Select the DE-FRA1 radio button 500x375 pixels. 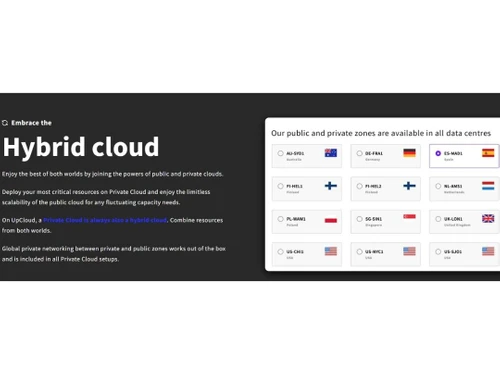tap(359, 153)
